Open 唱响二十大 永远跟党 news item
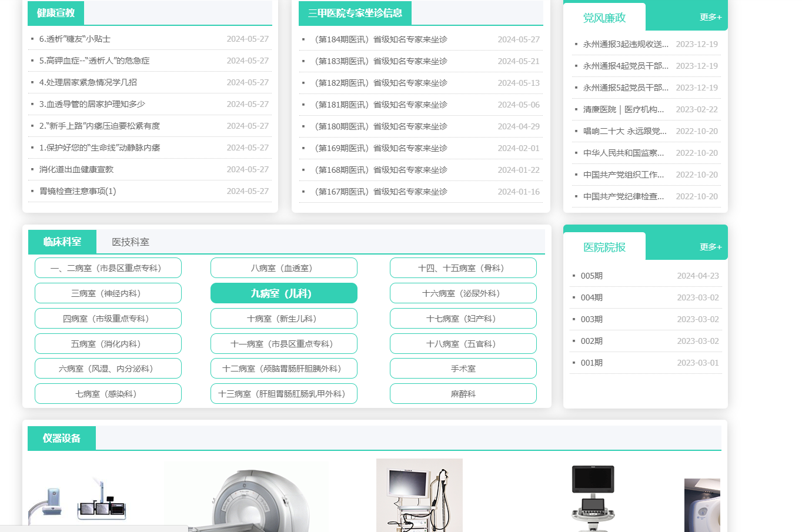Screen dimensions: 802x532 point(625,132)
